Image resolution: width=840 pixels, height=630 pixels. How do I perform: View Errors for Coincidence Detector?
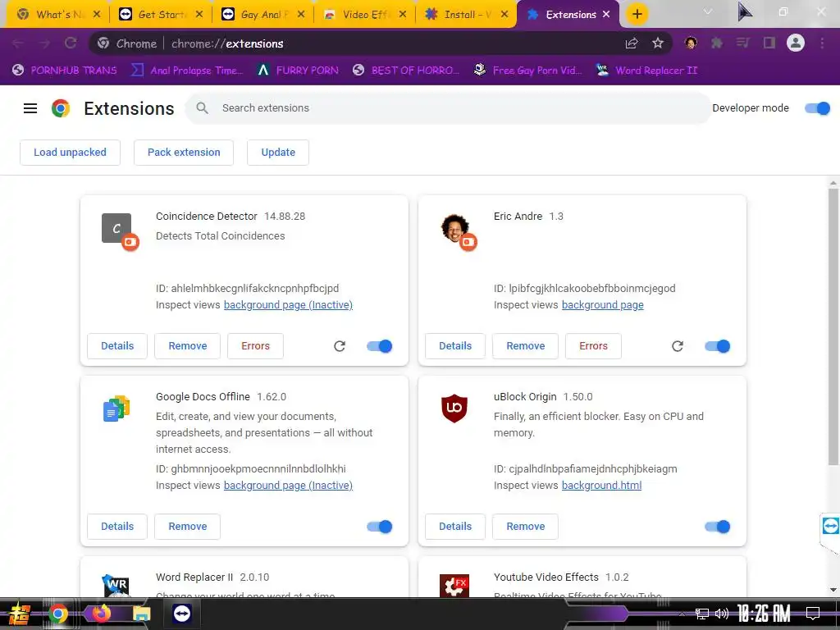256,346
